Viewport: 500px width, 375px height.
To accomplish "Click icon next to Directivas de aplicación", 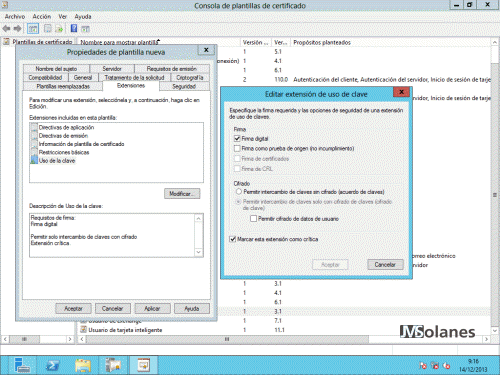I will tap(34, 127).
